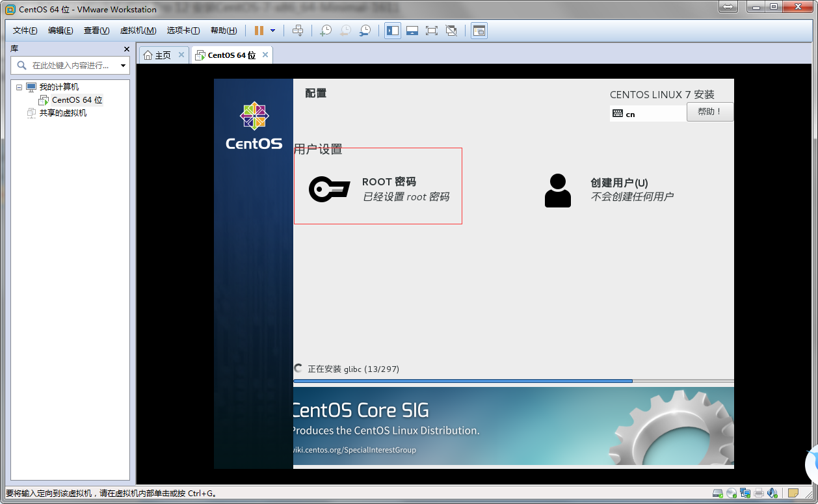Viewport: 818px width, 504px height.
Task: Click the message log note icon
Action: point(793,494)
